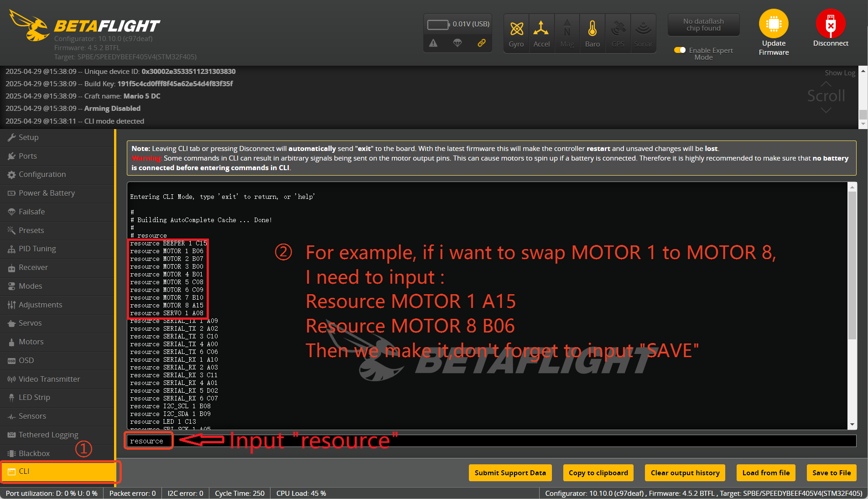The height and width of the screenshot is (499, 868).
Task: Click Copy to clipboard button
Action: [x=598, y=473]
